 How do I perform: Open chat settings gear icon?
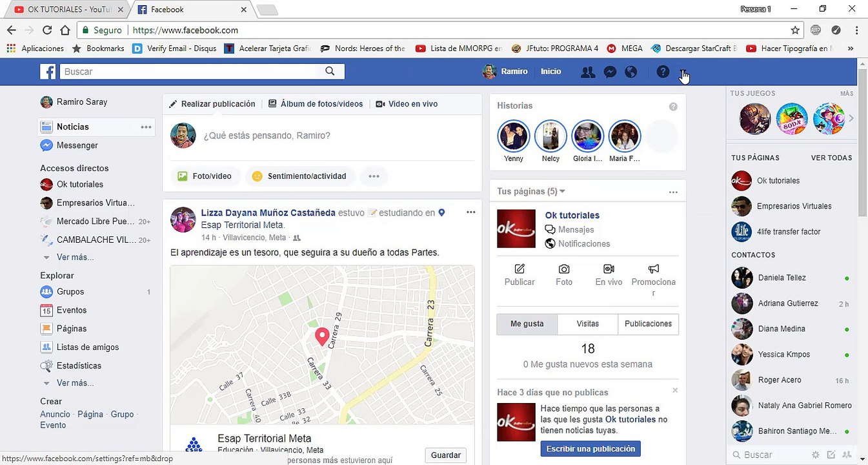coord(816,455)
